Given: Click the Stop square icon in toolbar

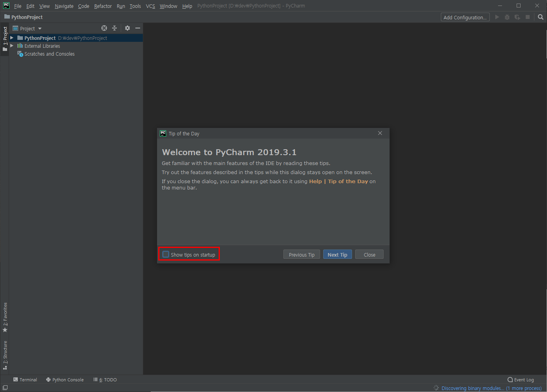Looking at the screenshot, I should point(528,17).
